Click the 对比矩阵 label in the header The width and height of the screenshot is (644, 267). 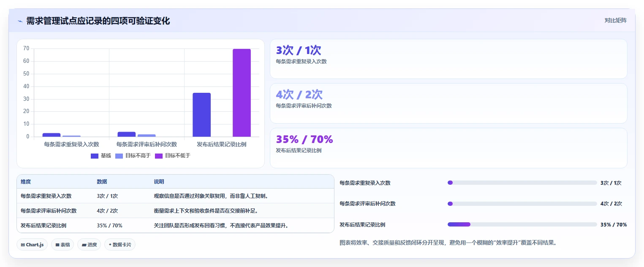tap(615, 20)
